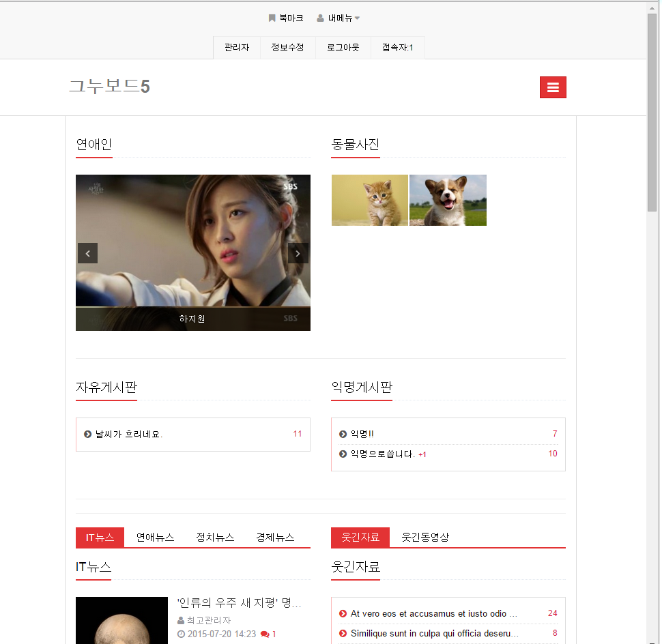Click the scrollbar up arrow
The height and width of the screenshot is (644, 662).
[x=652, y=8]
